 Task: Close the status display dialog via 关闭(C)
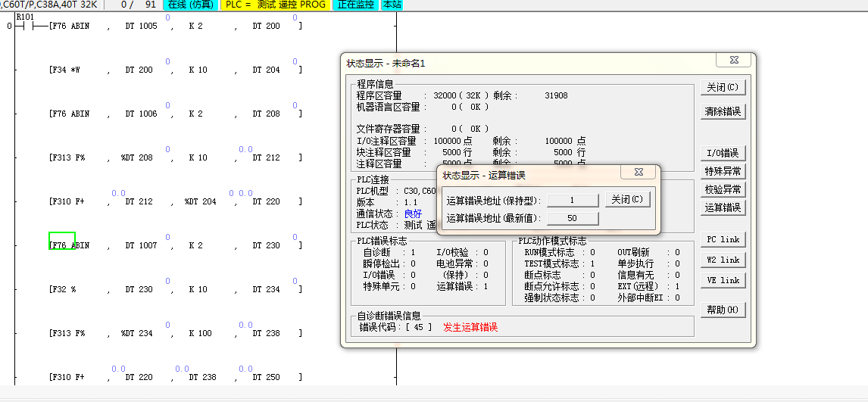click(x=723, y=87)
